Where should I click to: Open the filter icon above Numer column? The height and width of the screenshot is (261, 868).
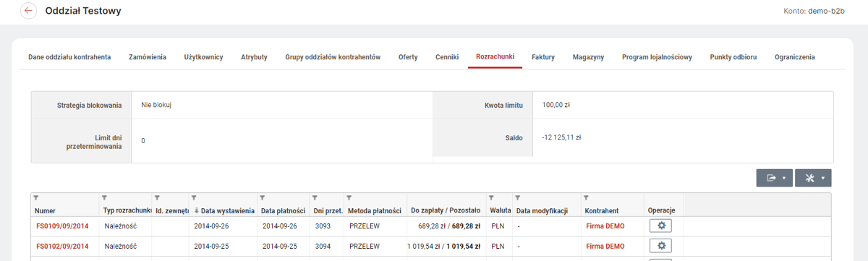pos(36,197)
